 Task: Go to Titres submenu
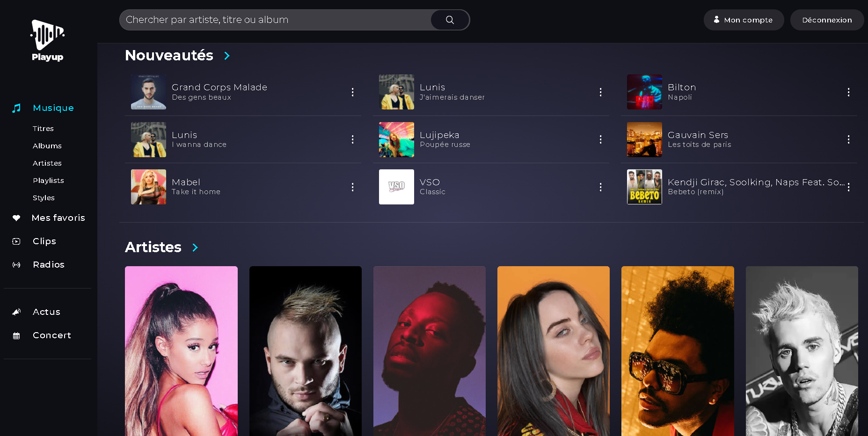pos(43,129)
